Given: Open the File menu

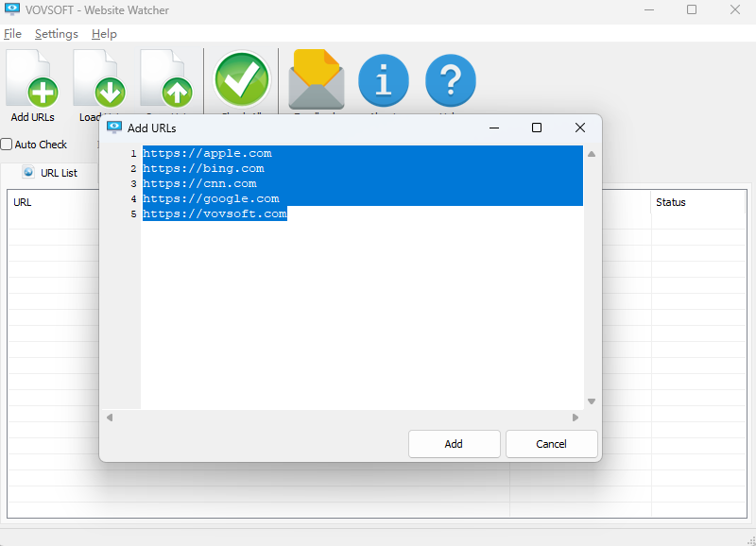Looking at the screenshot, I should (12, 34).
